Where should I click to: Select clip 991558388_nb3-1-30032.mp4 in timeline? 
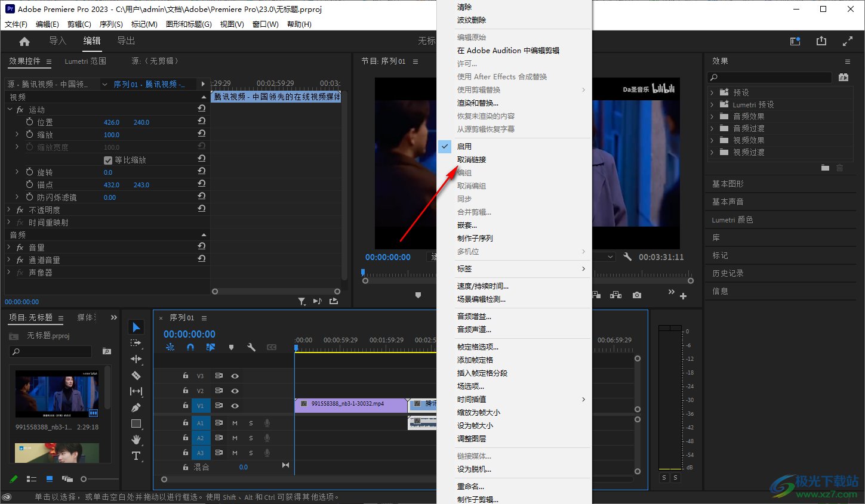pos(350,404)
